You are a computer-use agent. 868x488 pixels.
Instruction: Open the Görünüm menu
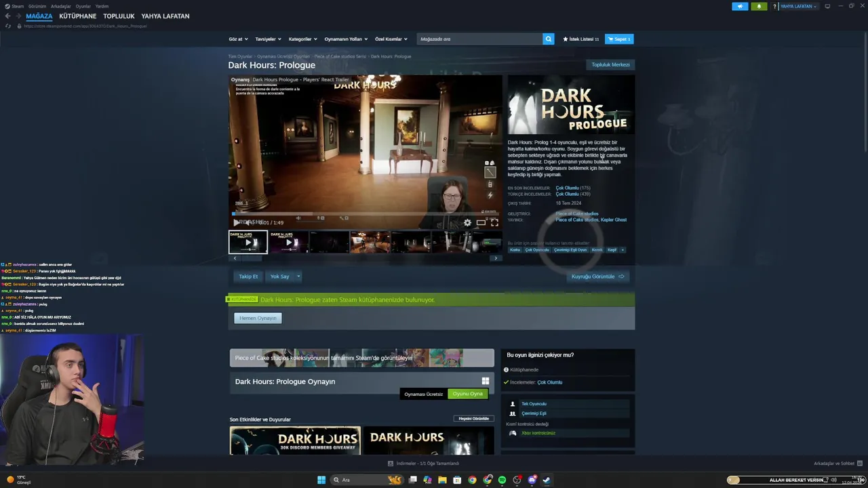pos(37,6)
